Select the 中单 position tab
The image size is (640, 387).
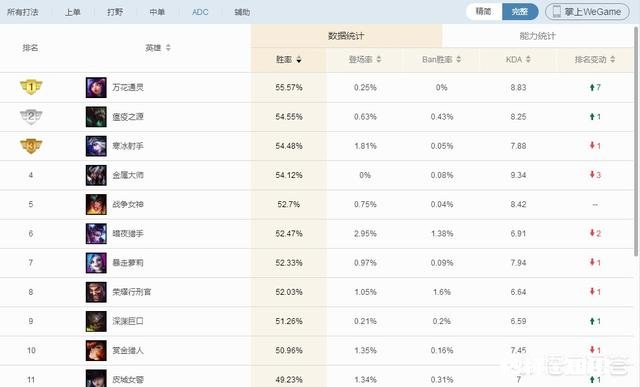(158, 12)
